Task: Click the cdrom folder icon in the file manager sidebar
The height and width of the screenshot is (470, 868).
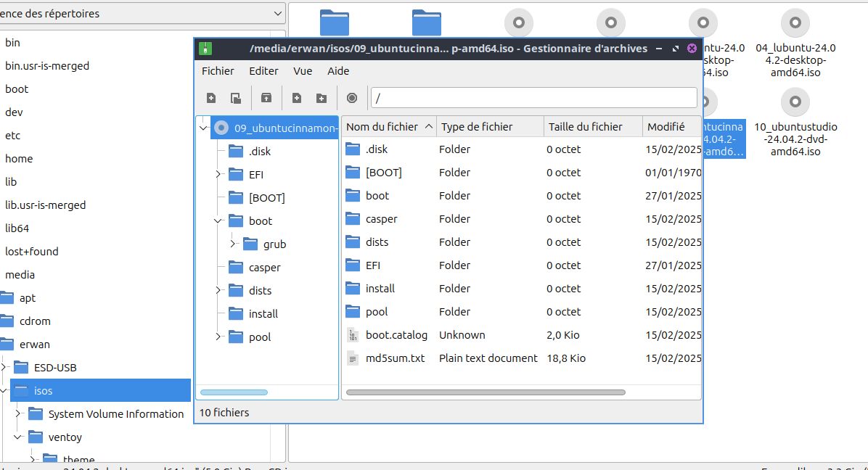Action: 7,321
